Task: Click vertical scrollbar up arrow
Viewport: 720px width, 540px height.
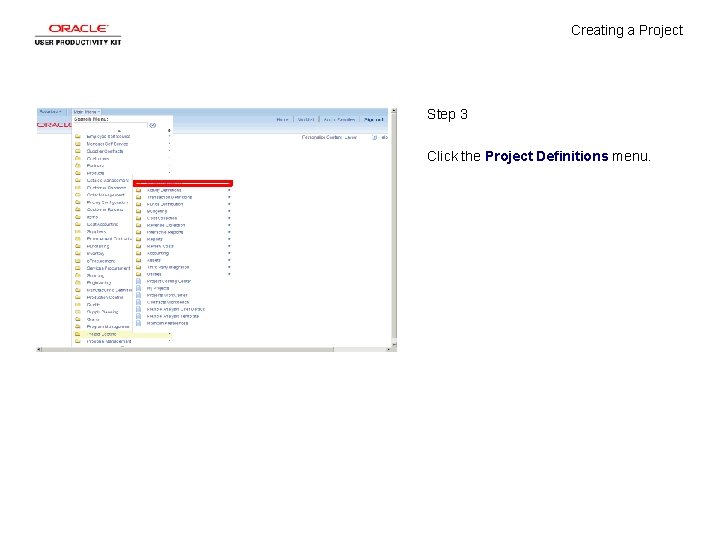Action: click(394, 111)
